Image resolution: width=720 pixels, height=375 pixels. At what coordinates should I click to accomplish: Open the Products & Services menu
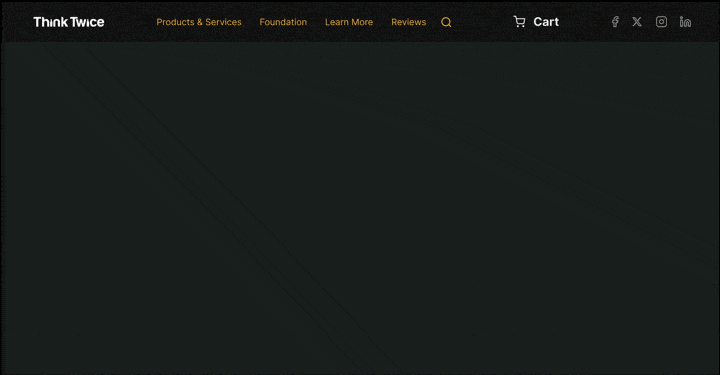(x=199, y=22)
